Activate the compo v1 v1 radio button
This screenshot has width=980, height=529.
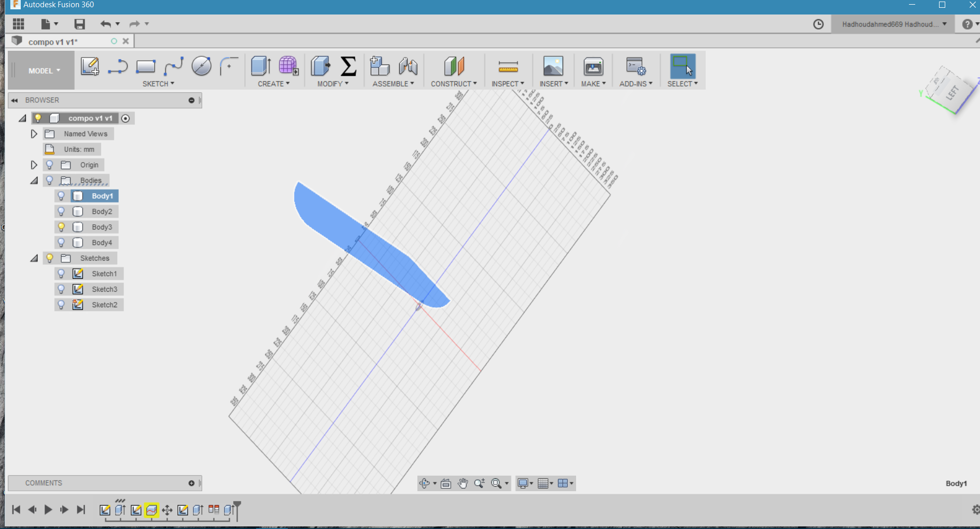tap(125, 118)
